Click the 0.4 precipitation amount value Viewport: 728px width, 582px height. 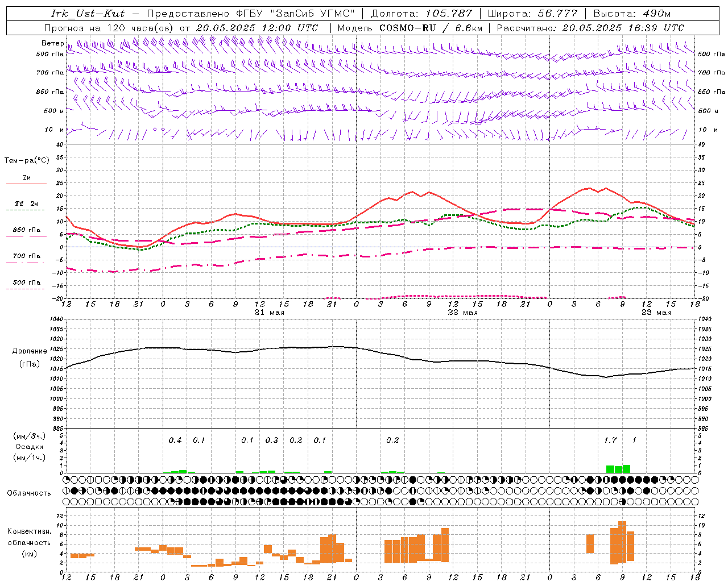(x=175, y=440)
